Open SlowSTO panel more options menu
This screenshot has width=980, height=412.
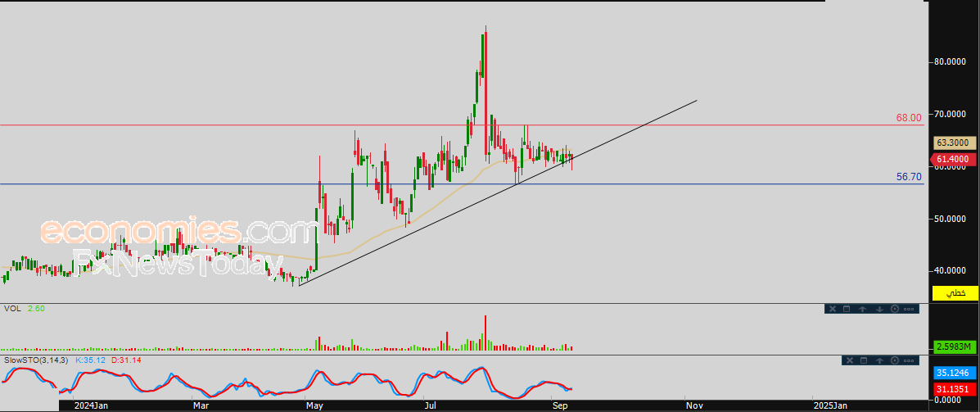tap(909, 360)
